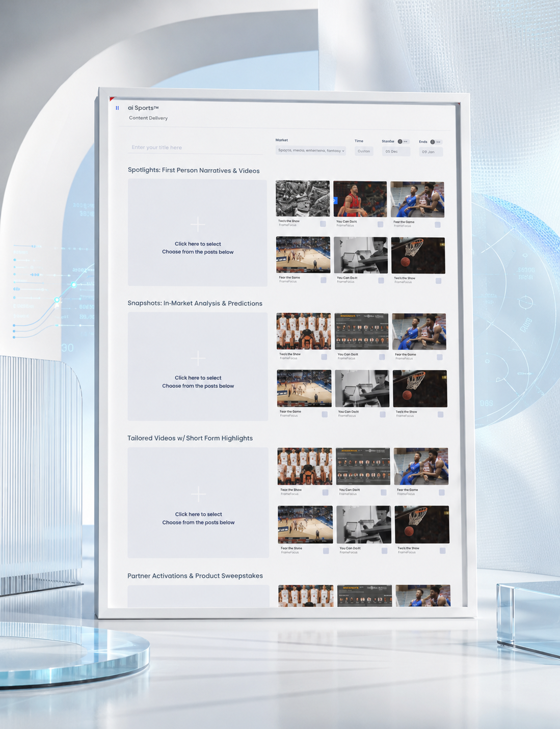Click 'Click here to select' in Tailored Videos
The height and width of the screenshot is (729, 560).
(199, 515)
